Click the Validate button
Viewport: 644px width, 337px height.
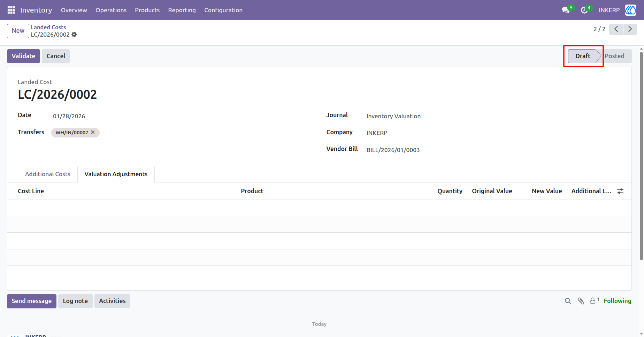pos(23,56)
